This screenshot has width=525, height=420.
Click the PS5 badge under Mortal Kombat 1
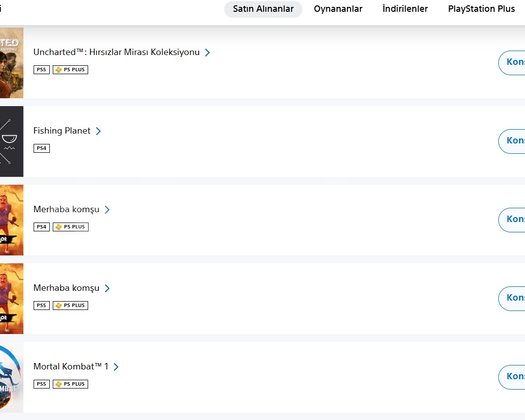[x=42, y=384]
